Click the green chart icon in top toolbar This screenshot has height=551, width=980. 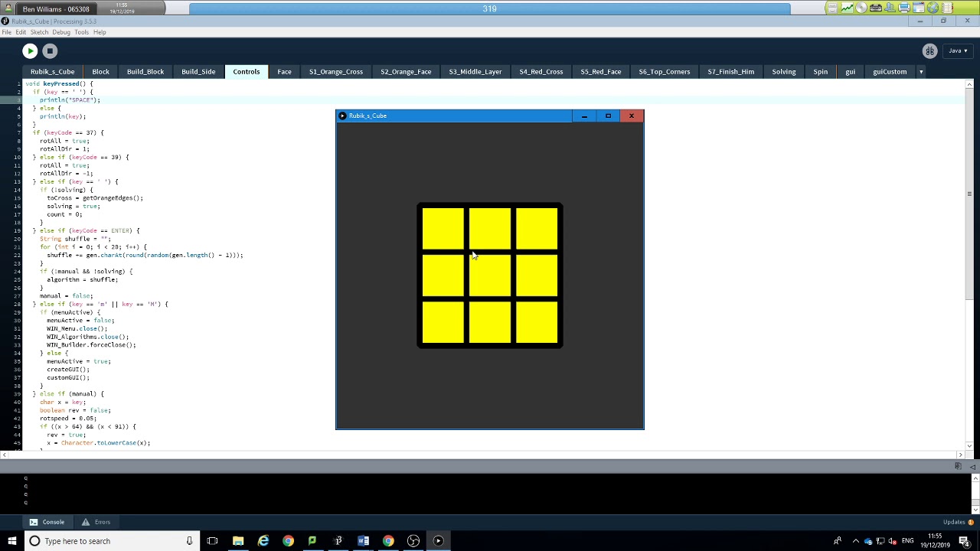[x=848, y=8]
